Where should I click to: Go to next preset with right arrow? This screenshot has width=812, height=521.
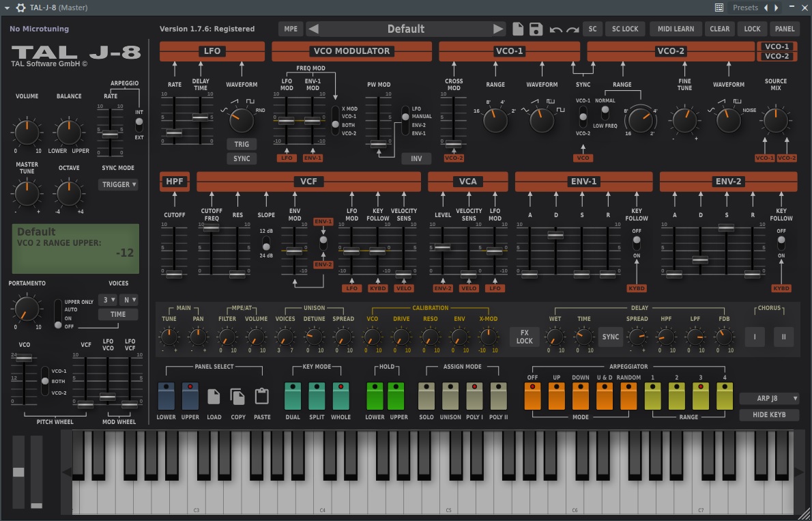pyautogui.click(x=498, y=29)
